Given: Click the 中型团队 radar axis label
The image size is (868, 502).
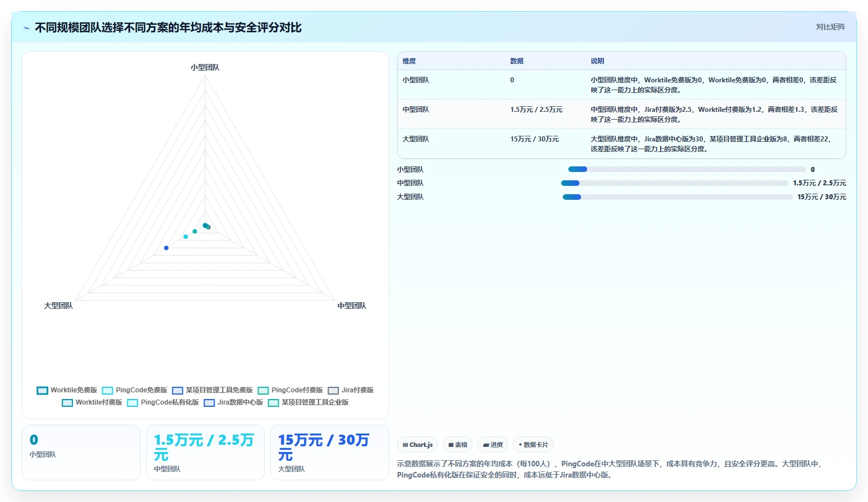Looking at the screenshot, I should pos(351,306).
